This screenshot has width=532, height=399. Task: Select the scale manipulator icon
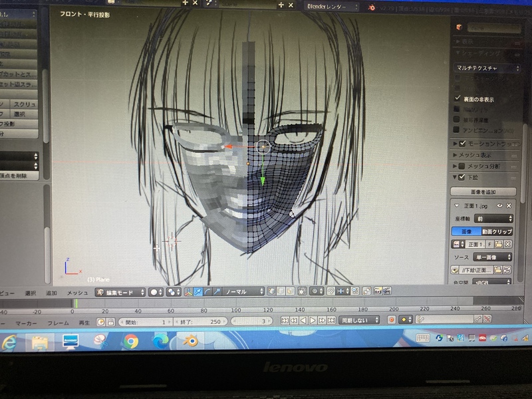click(x=217, y=291)
